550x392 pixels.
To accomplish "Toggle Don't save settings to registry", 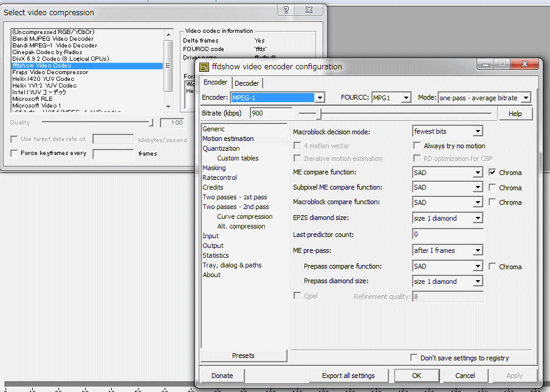I will pos(414,358).
